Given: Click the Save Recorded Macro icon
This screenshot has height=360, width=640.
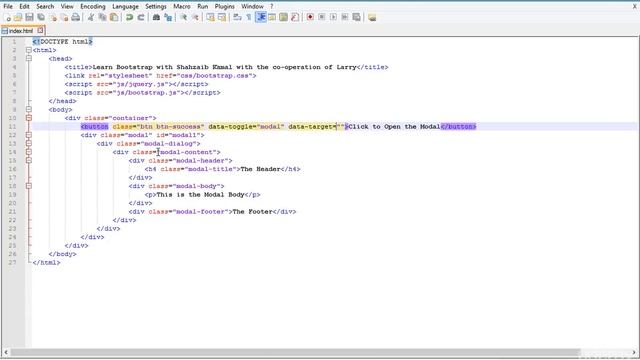Looking at the screenshot, I should [356, 18].
